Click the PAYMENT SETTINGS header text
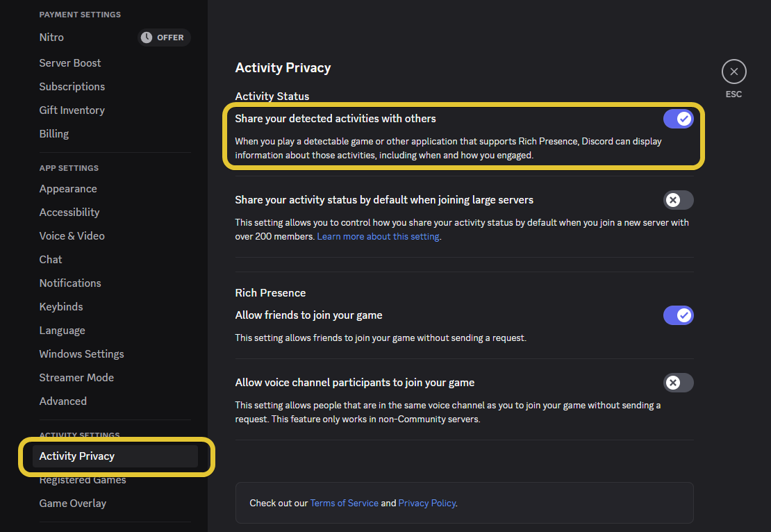This screenshot has height=532, width=771. coord(80,15)
